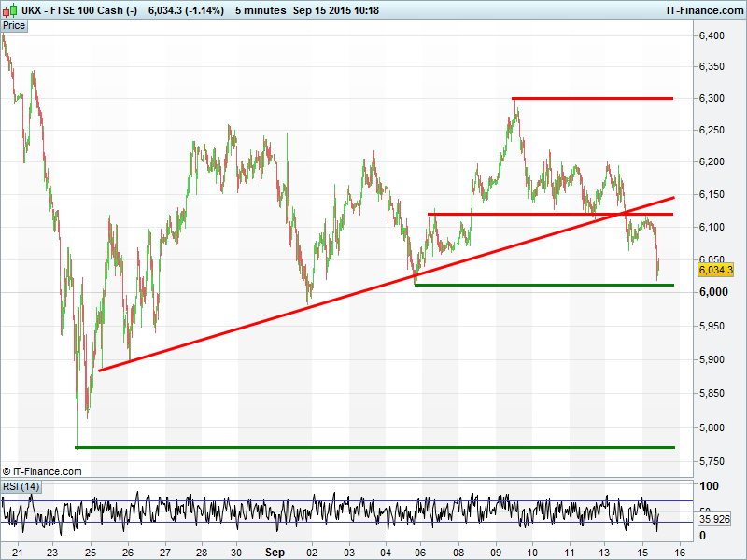Click the © IT-Finance.com copyright watermark
747x560 pixels.
(x=42, y=472)
